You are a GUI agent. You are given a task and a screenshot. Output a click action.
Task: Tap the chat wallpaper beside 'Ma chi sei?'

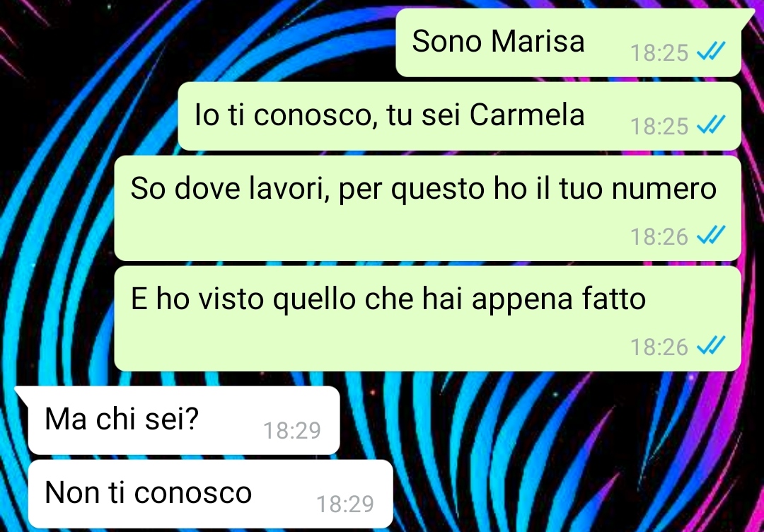pyautogui.click(x=487, y=420)
